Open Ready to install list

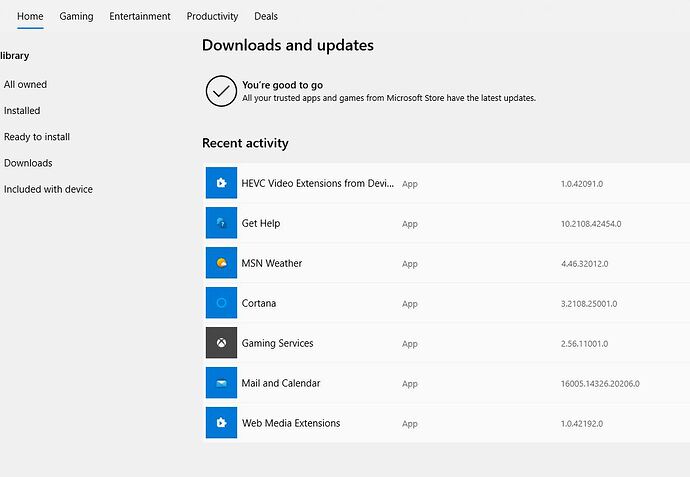[x=37, y=137]
